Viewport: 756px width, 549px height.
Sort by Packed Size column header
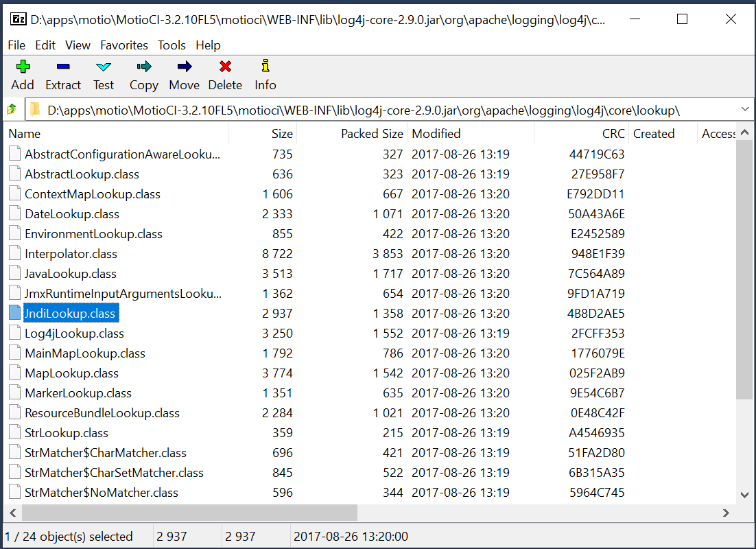tap(352, 134)
